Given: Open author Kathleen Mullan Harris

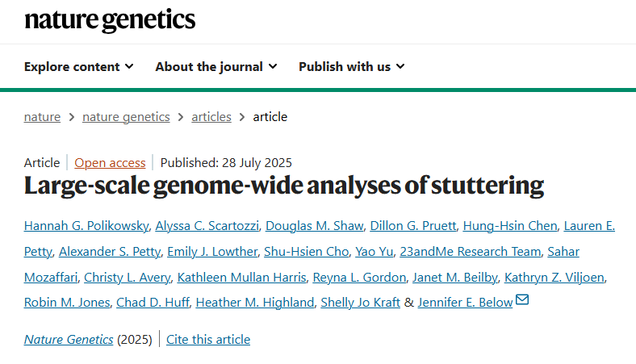Looking at the screenshot, I should tap(242, 278).
